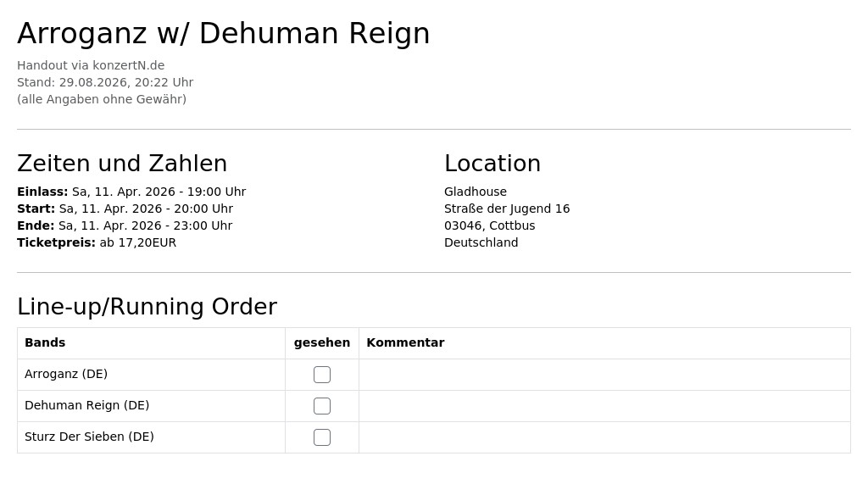Screen dimensions: 868x484
Task: Click the comment cell for Sturz Der Sieben
Action: click(604, 437)
